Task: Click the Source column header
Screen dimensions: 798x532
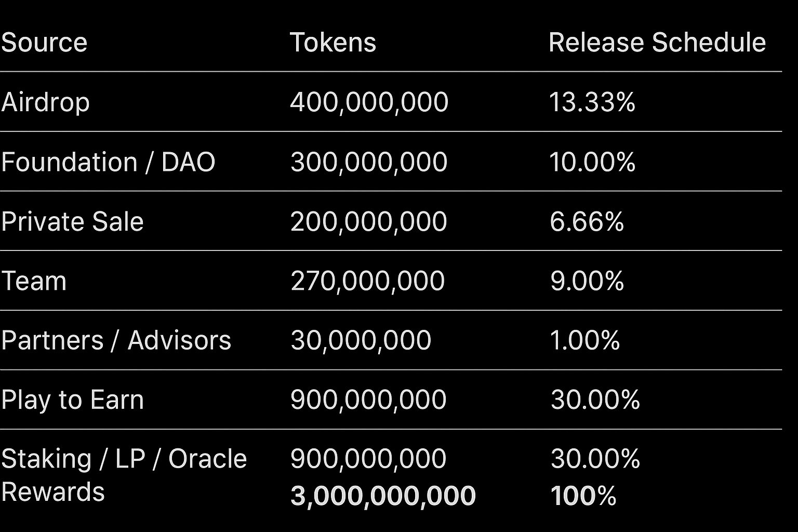Action: [44, 42]
